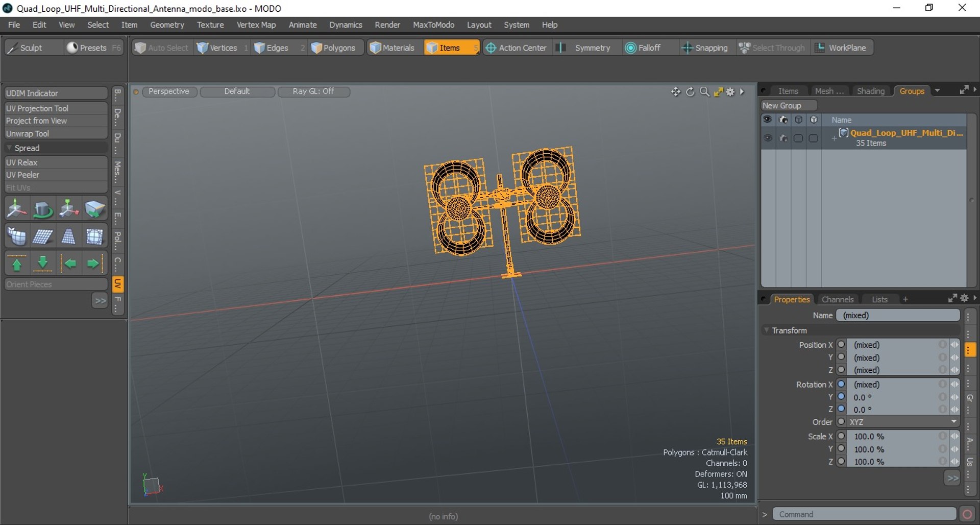This screenshot has height=525, width=980.
Task: Open the viewport settings gear icon
Action: 730,91
